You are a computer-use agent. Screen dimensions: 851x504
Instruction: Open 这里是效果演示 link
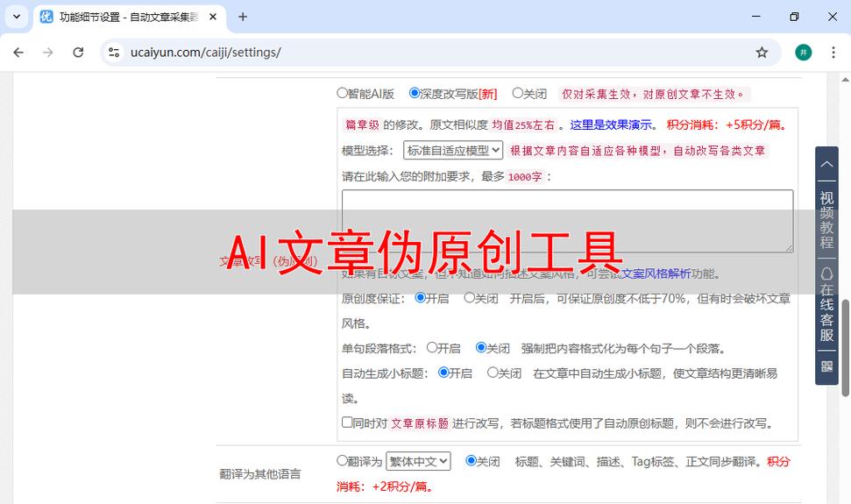click(611, 124)
